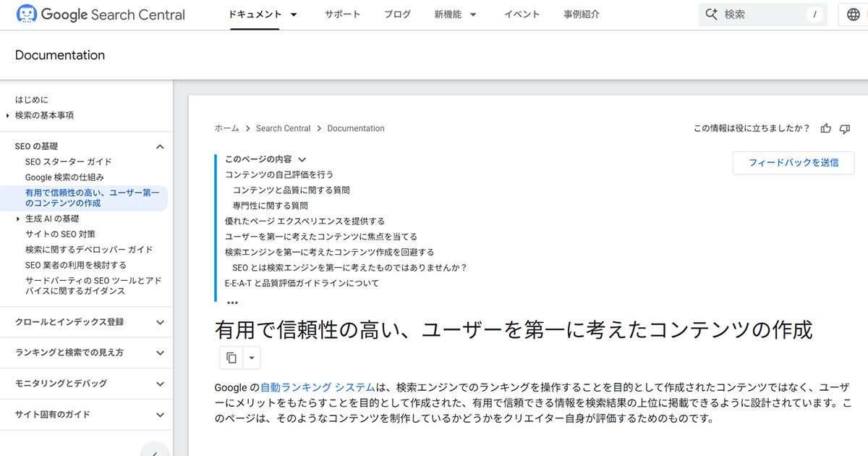Click Documentation breadcrumb
This screenshot has height=456, width=868.
(x=356, y=128)
